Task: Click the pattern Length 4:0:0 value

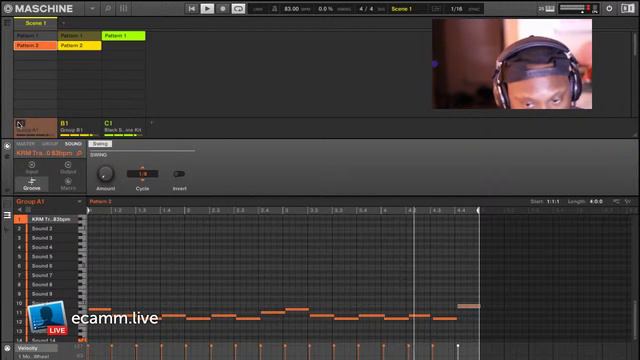Action: 596,202
